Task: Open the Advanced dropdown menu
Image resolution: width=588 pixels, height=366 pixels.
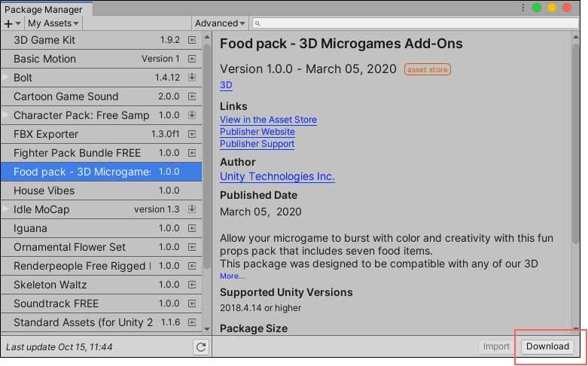Action: (220, 23)
